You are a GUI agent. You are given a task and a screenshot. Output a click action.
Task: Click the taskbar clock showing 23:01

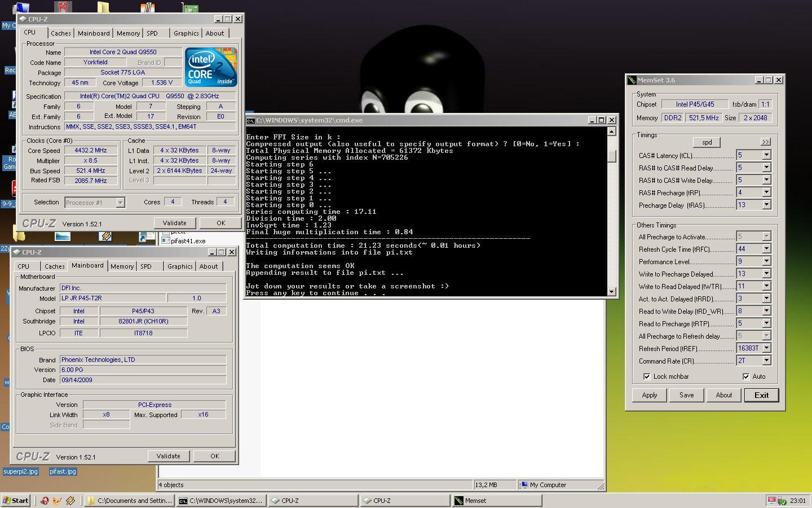[797, 501]
